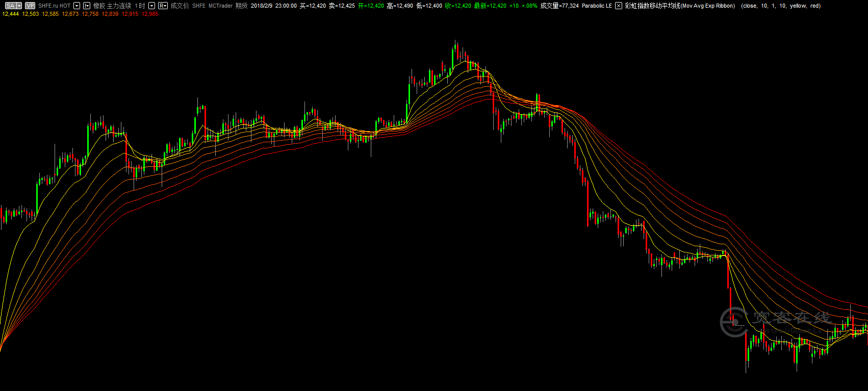Click the +.08% change percentage

click(529, 6)
